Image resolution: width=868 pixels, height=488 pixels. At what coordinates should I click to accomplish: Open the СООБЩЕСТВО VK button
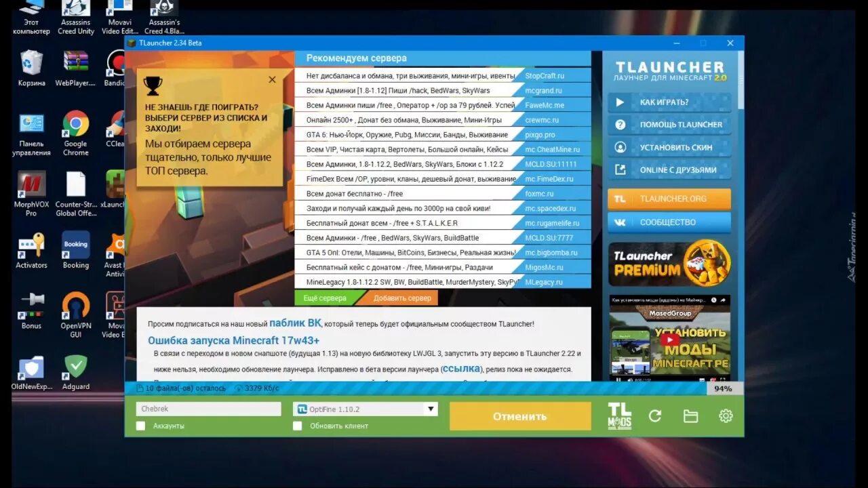point(669,222)
